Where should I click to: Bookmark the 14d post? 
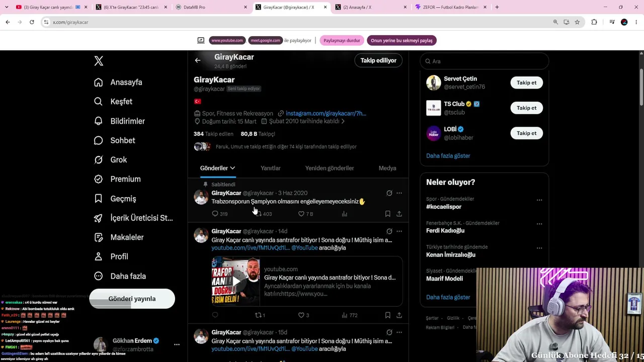point(387,315)
